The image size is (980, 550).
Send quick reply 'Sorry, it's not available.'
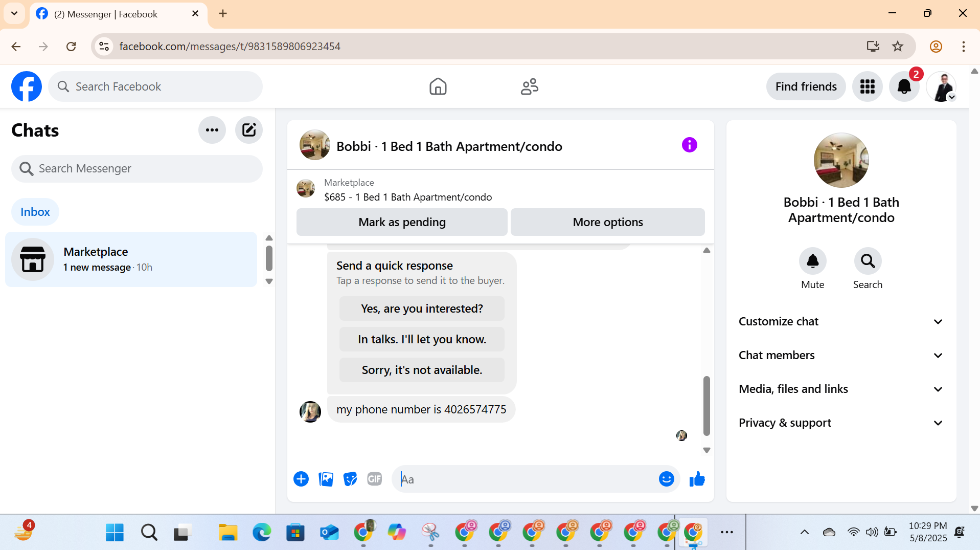tap(422, 370)
